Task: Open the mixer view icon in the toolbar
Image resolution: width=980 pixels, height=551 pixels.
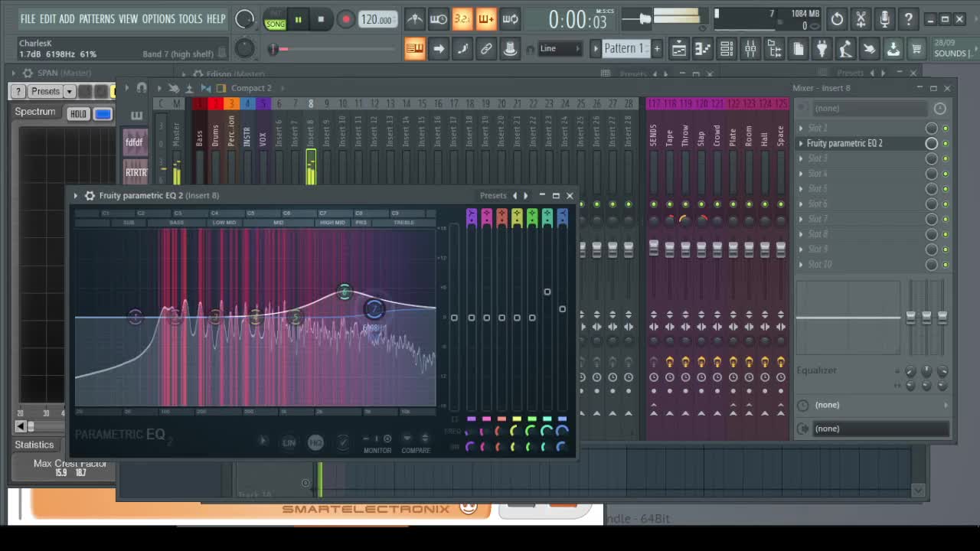Action: (x=750, y=50)
